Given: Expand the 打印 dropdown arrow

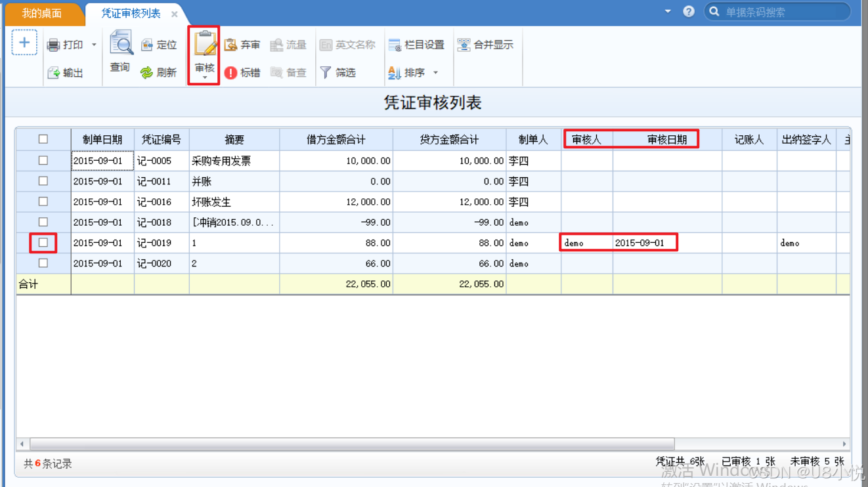Looking at the screenshot, I should click(94, 45).
